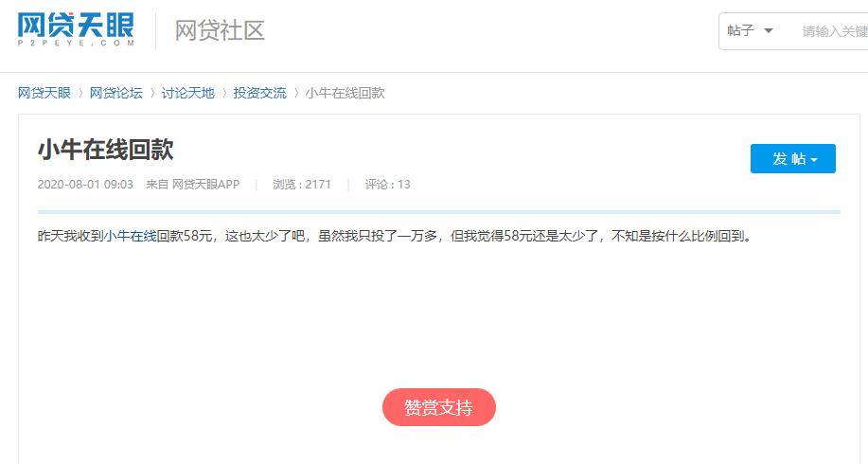Click the 赞赏支持 reward button
868x464 pixels.
tap(439, 407)
